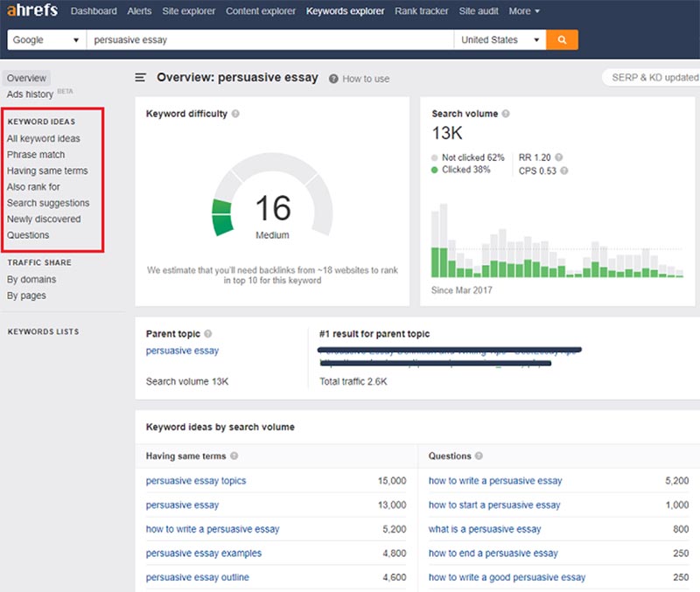
Task: Open Search suggestions report
Action: pyautogui.click(x=48, y=203)
